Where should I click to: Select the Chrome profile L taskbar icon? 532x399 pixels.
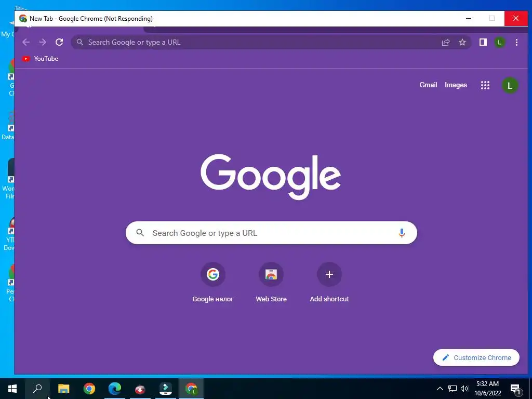tap(191, 389)
